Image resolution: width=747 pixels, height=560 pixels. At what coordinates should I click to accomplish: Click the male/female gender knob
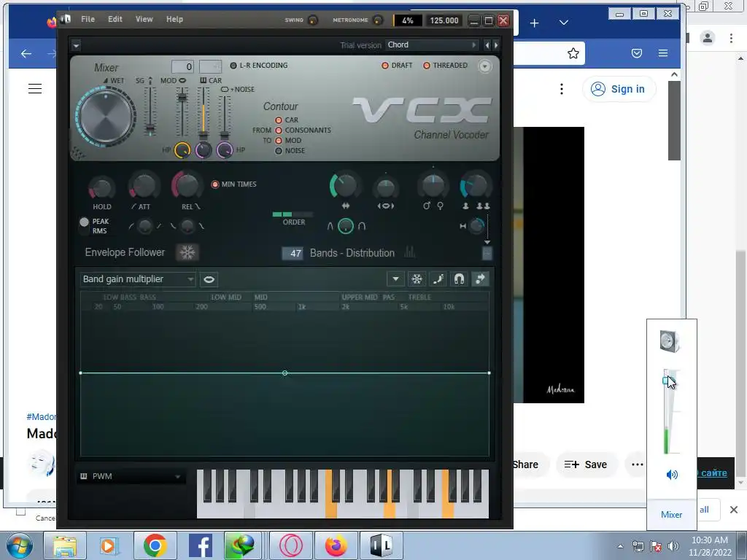click(x=433, y=186)
